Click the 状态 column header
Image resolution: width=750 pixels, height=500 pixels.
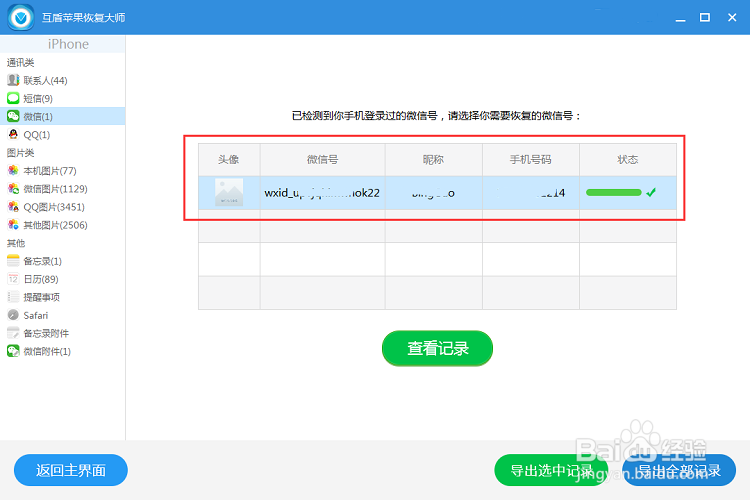point(628,160)
